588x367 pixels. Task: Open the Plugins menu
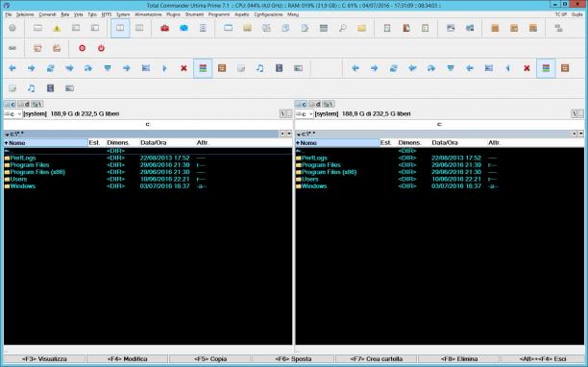173,14
